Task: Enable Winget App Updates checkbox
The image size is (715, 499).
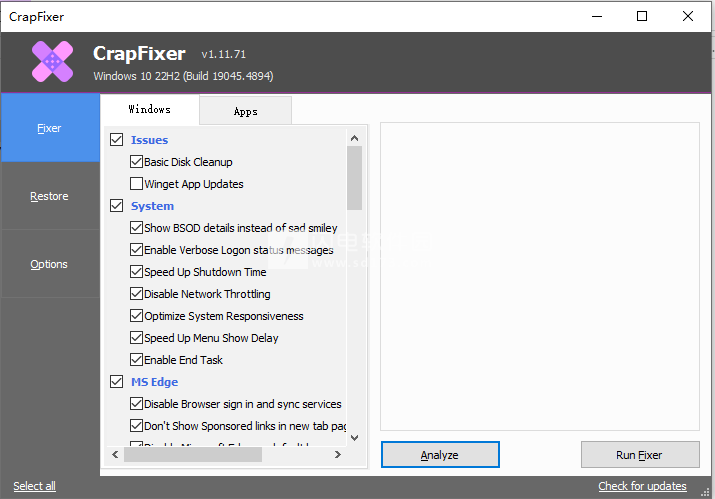Action: click(x=136, y=183)
